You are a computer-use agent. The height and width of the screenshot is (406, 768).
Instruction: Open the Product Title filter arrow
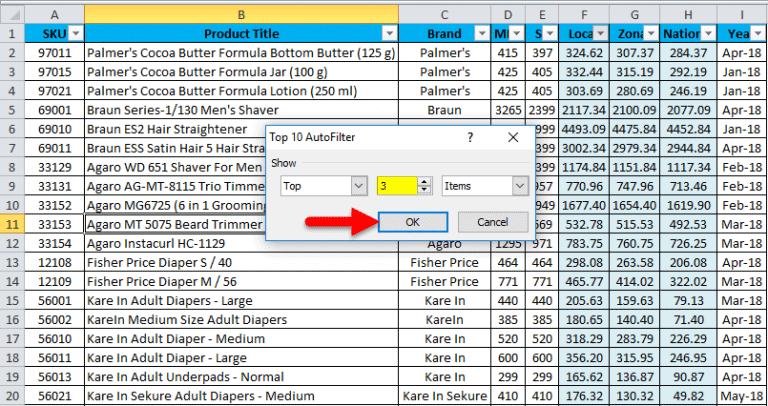388,33
